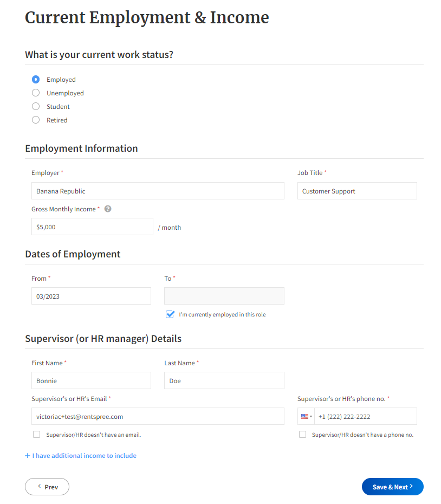Go back using the Prev button
The image size is (441, 504).
point(47,487)
